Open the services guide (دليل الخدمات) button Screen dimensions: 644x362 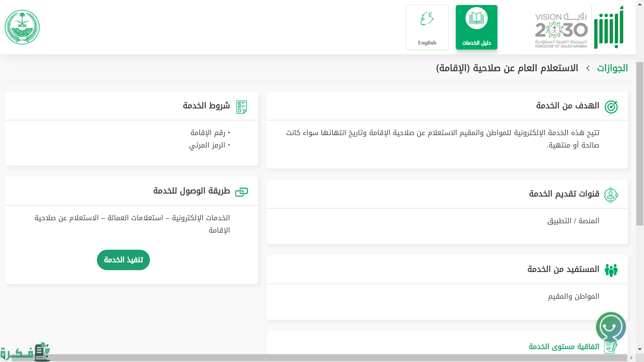coord(476,27)
